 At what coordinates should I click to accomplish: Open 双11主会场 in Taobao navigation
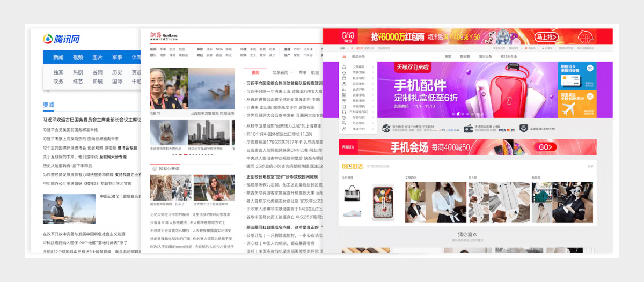tap(509, 56)
